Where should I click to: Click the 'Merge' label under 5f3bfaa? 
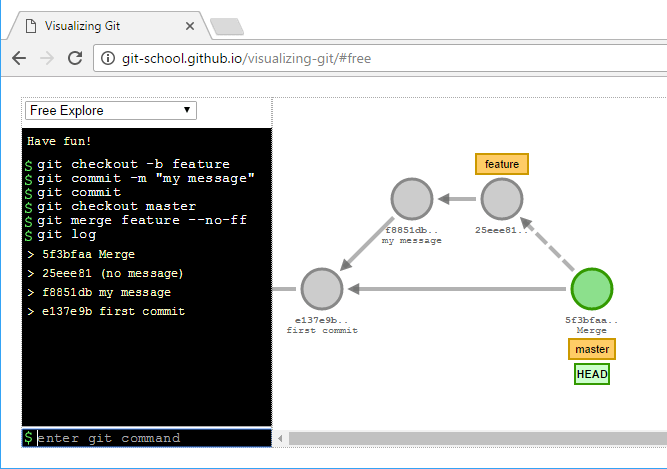tap(592, 330)
